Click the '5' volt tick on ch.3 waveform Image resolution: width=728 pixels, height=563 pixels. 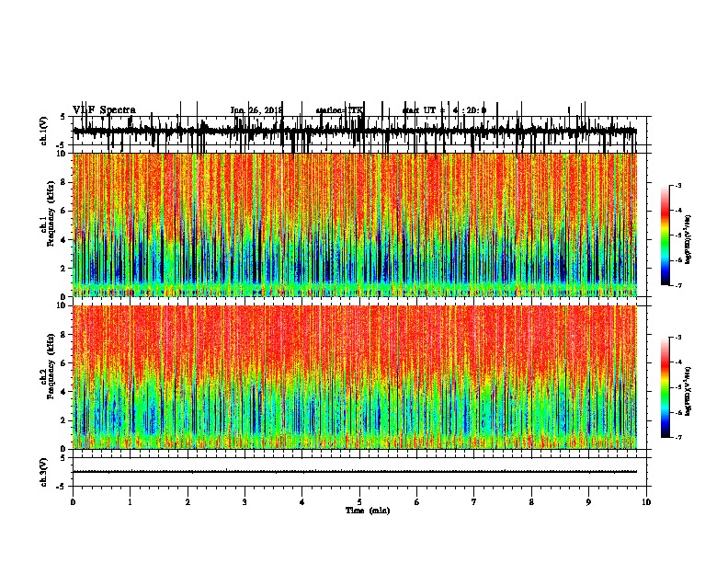pyautogui.click(x=63, y=458)
